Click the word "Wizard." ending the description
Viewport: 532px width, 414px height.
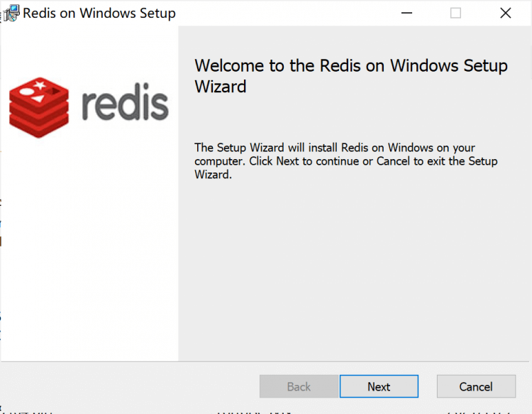pyautogui.click(x=213, y=175)
